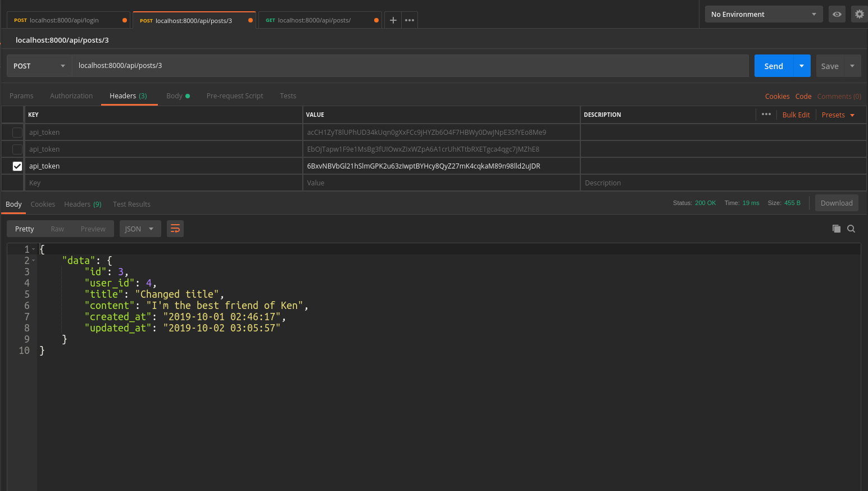Open response Test Results tab
The image size is (868, 491).
click(131, 204)
